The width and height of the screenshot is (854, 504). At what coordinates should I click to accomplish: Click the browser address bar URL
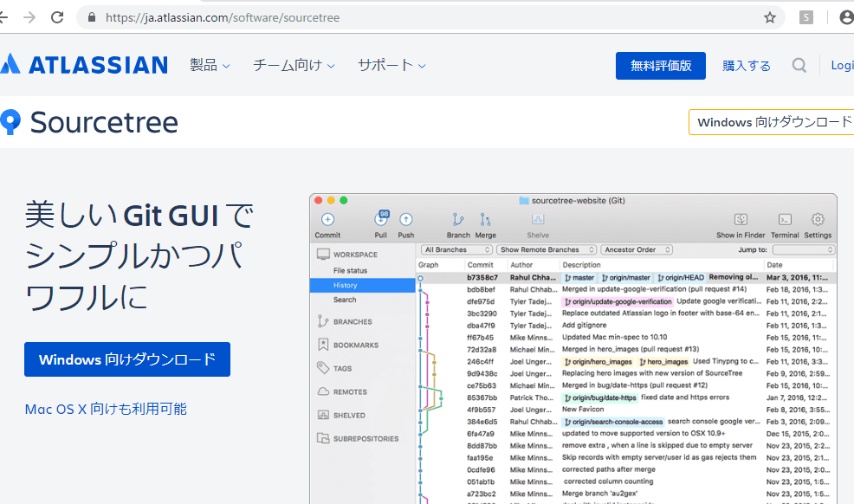[223, 17]
